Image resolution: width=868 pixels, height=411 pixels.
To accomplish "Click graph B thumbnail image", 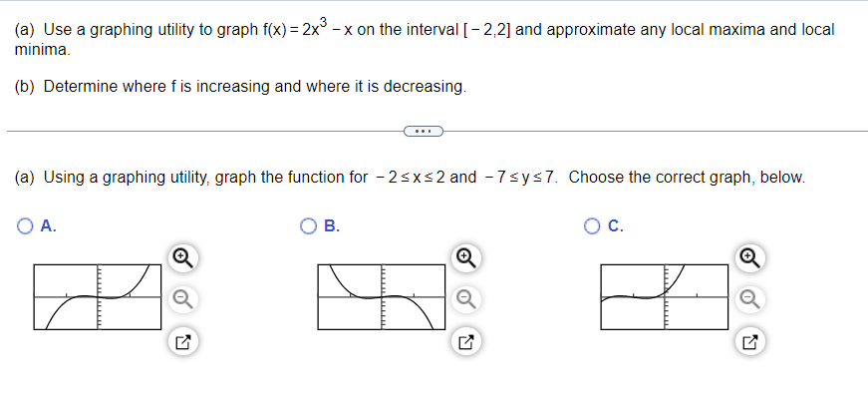I will tap(382, 297).
